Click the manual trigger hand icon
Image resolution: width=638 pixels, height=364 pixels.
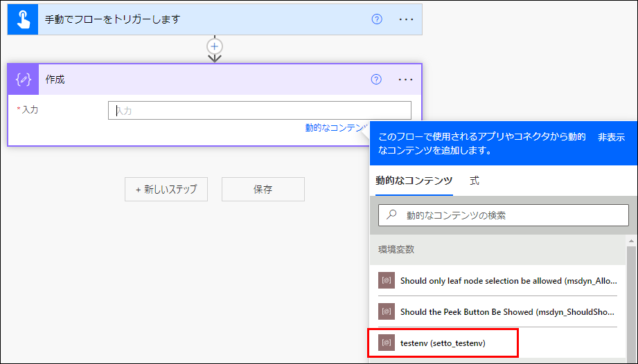point(23,19)
